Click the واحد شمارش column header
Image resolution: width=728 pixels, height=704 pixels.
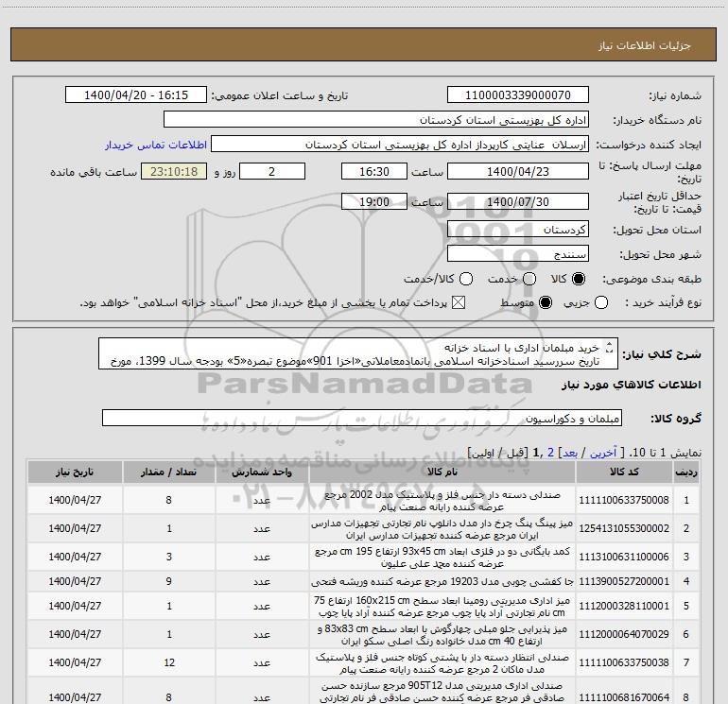click(262, 472)
